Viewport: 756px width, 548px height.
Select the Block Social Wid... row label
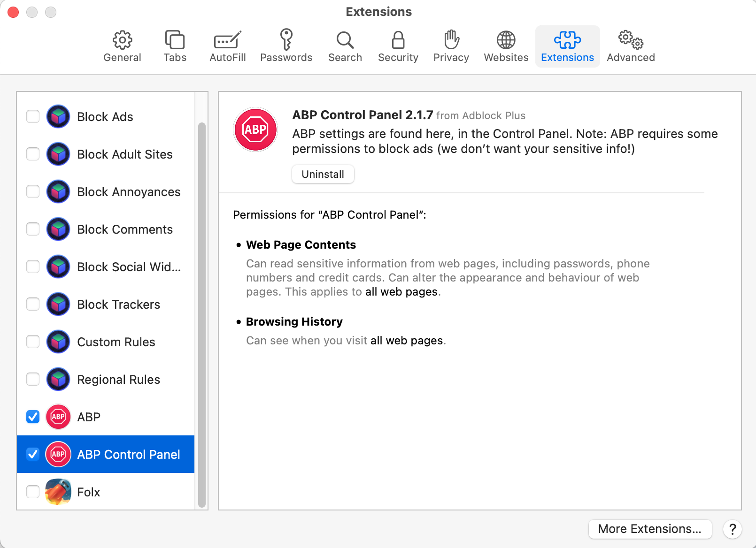(129, 267)
